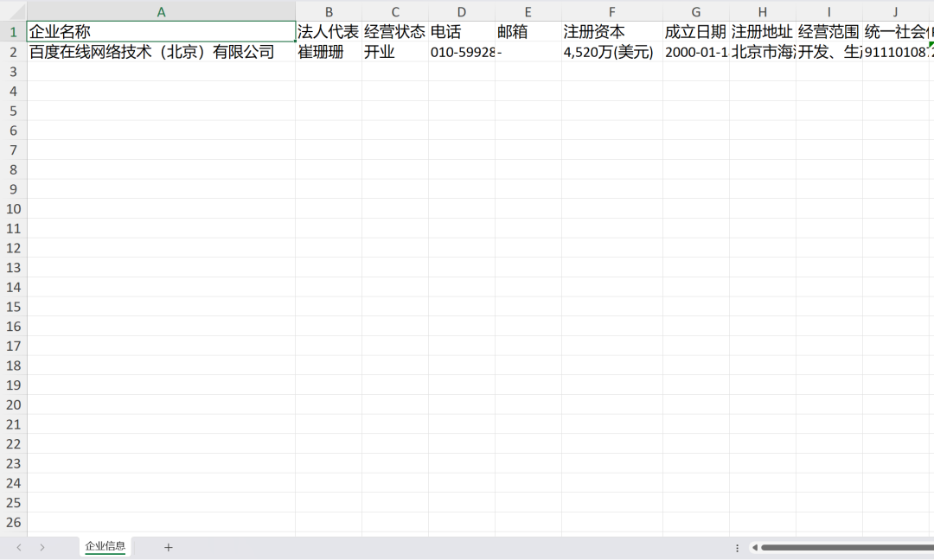
Task: Select column E header
Action: [x=528, y=12]
